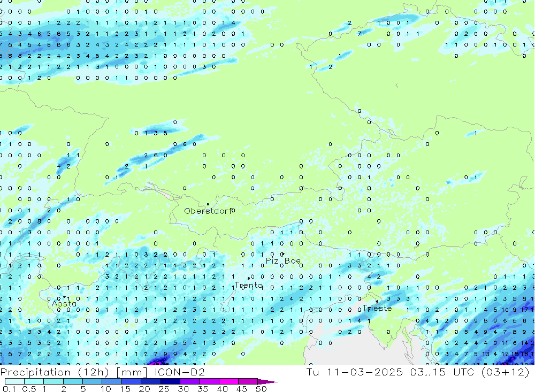Click the legend arrow tip above 50
The height and width of the screenshot is (392, 535).
268,382
